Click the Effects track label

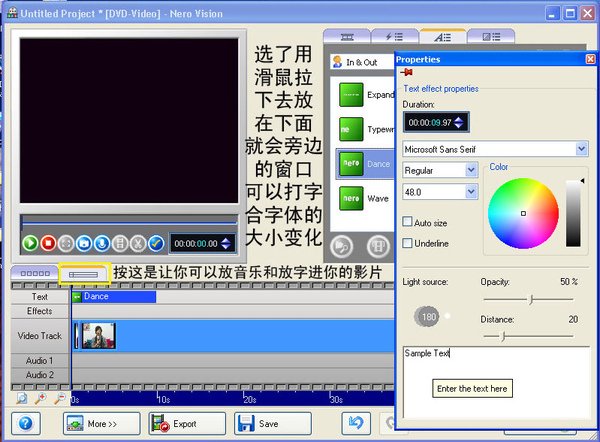coord(40,311)
